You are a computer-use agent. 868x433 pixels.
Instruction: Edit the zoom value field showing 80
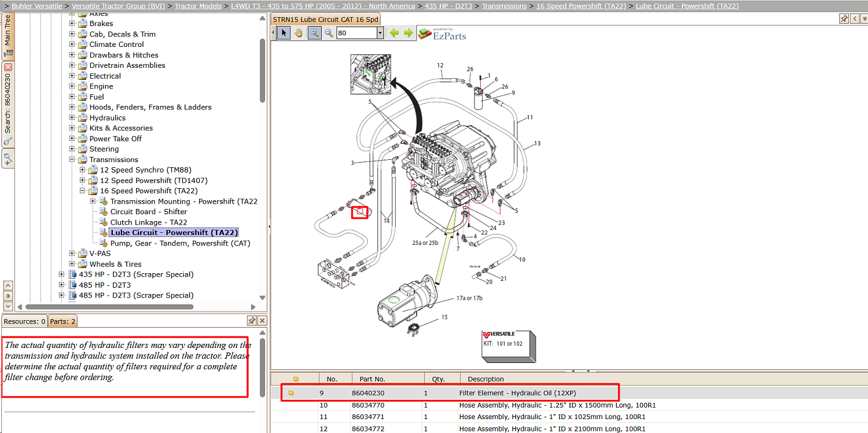pyautogui.click(x=356, y=33)
